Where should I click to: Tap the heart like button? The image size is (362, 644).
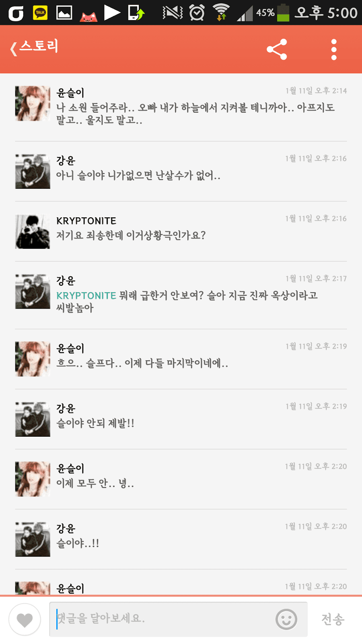click(x=25, y=619)
